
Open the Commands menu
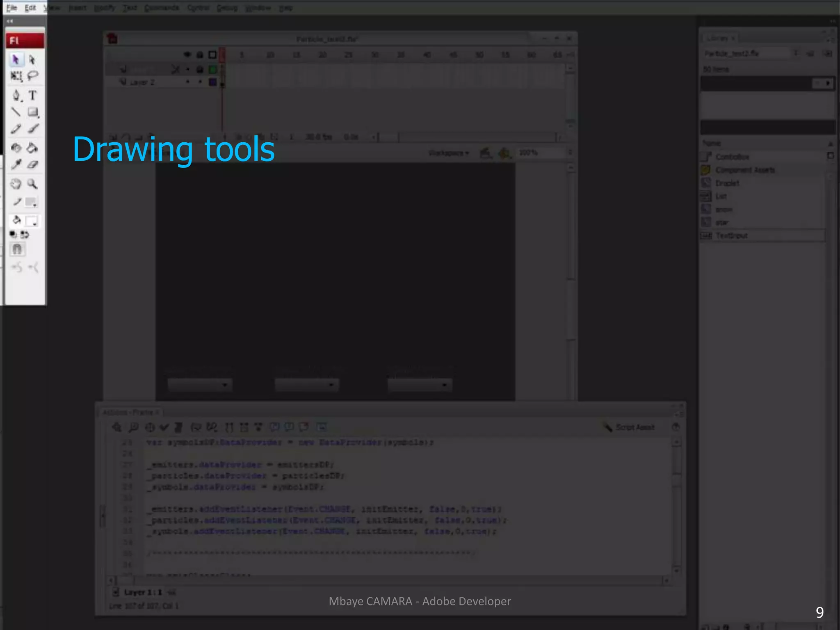point(162,8)
